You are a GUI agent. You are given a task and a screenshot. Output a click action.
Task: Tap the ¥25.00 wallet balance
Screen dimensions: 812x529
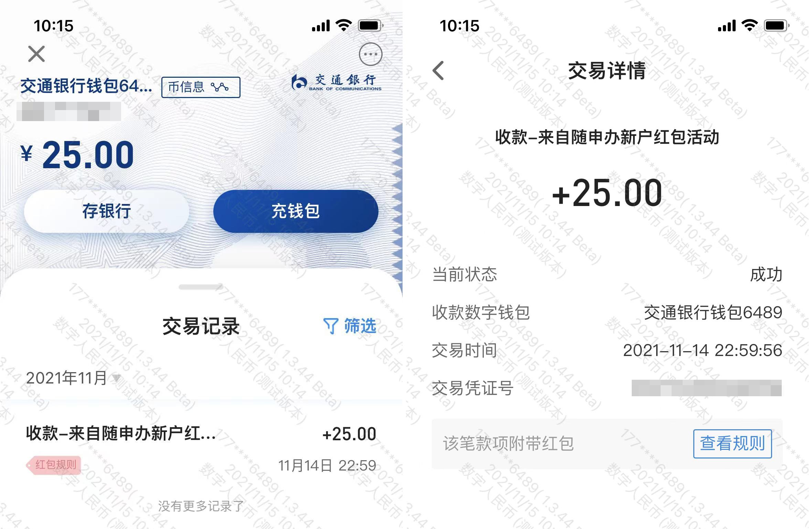click(77, 155)
